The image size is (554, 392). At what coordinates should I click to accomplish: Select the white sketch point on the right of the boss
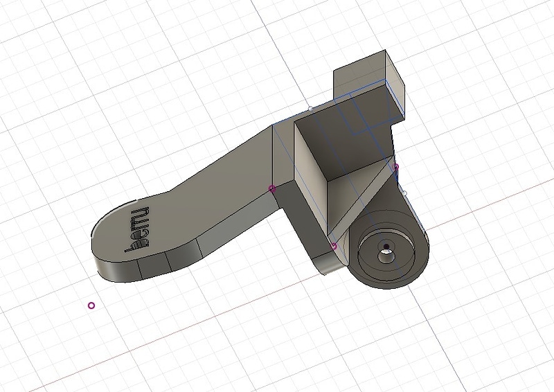pos(405,193)
